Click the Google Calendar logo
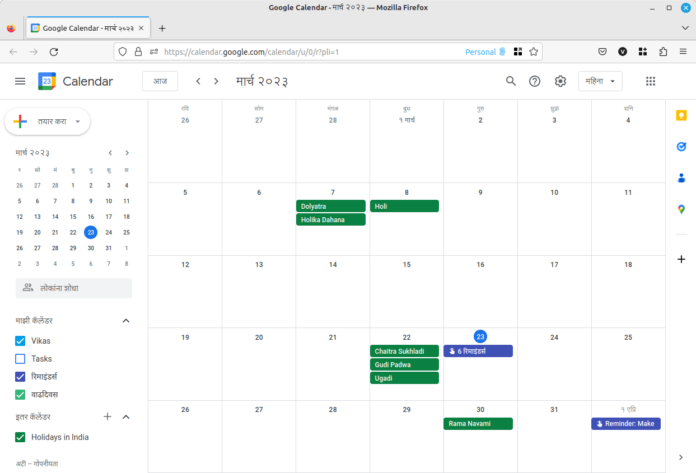This screenshot has width=696, height=473. [47, 81]
